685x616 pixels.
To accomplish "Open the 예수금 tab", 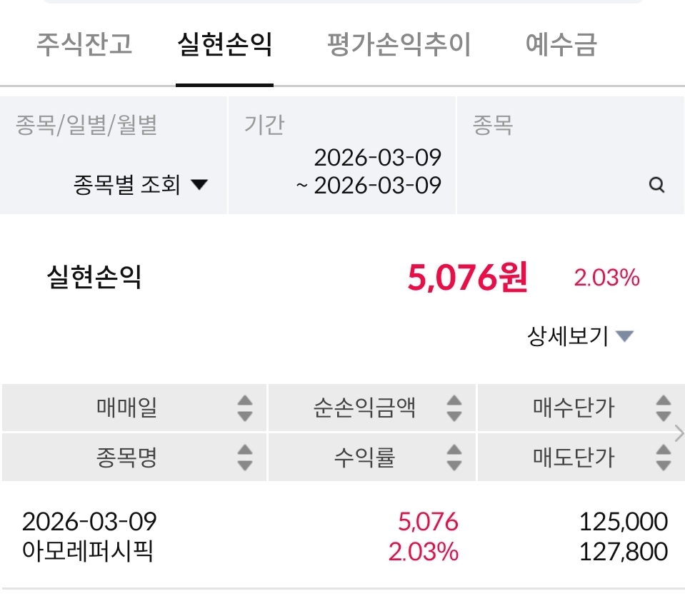I will [561, 44].
